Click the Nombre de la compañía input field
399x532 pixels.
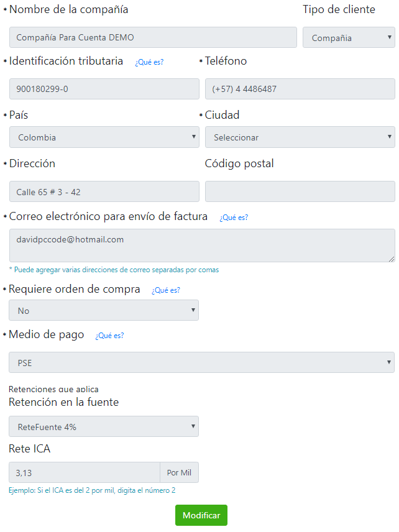(x=152, y=37)
